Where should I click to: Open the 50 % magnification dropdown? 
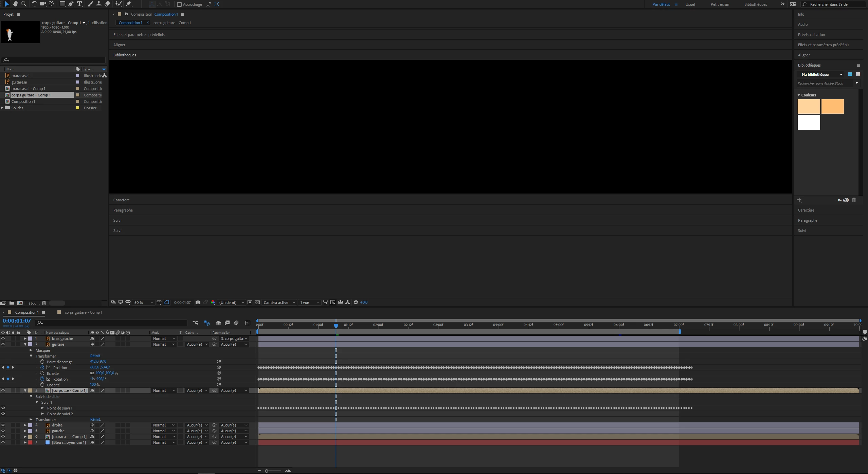click(144, 302)
